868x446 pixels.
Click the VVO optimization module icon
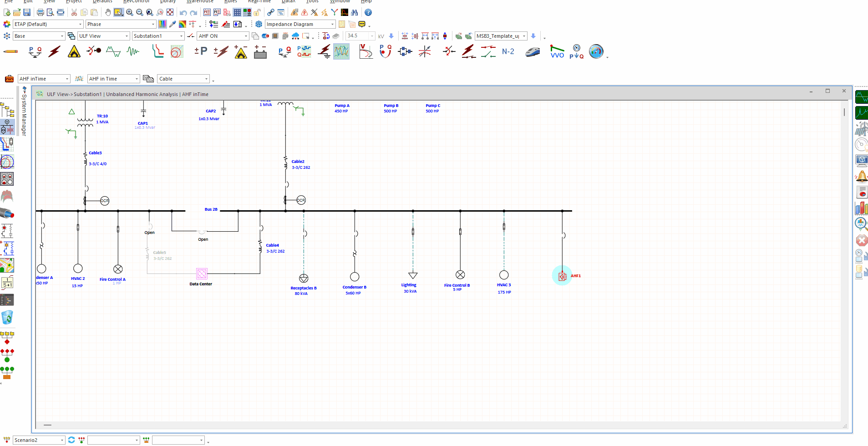(x=557, y=52)
